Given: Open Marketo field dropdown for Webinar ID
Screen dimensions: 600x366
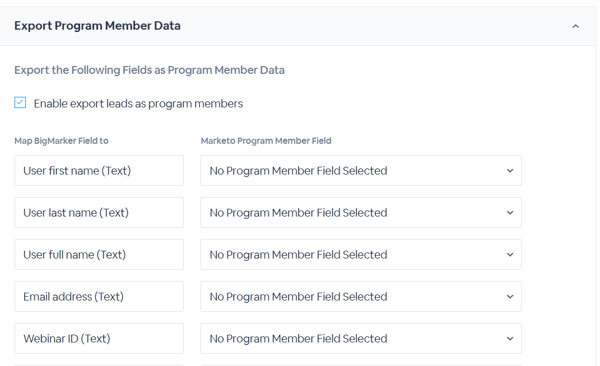Looking at the screenshot, I should [x=361, y=338].
